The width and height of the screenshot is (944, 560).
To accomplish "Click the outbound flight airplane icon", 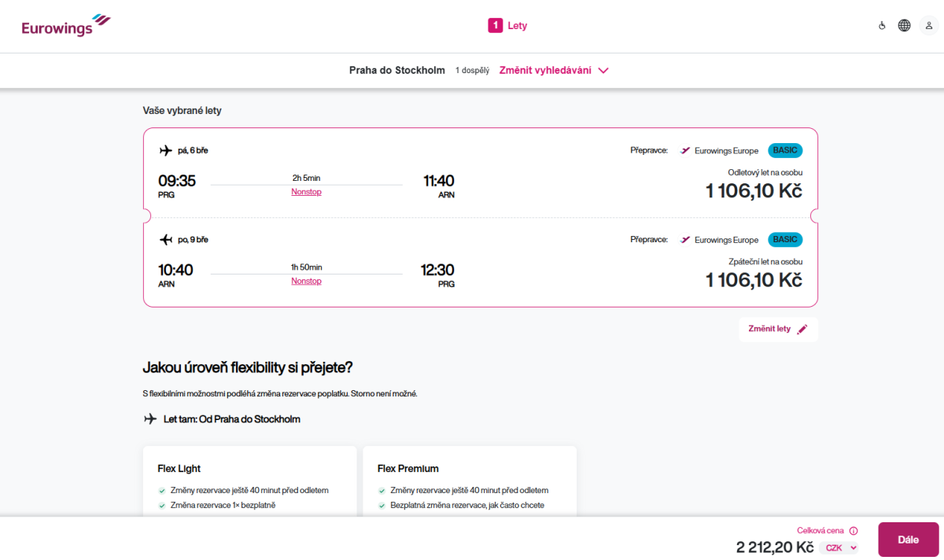I will pos(165,150).
